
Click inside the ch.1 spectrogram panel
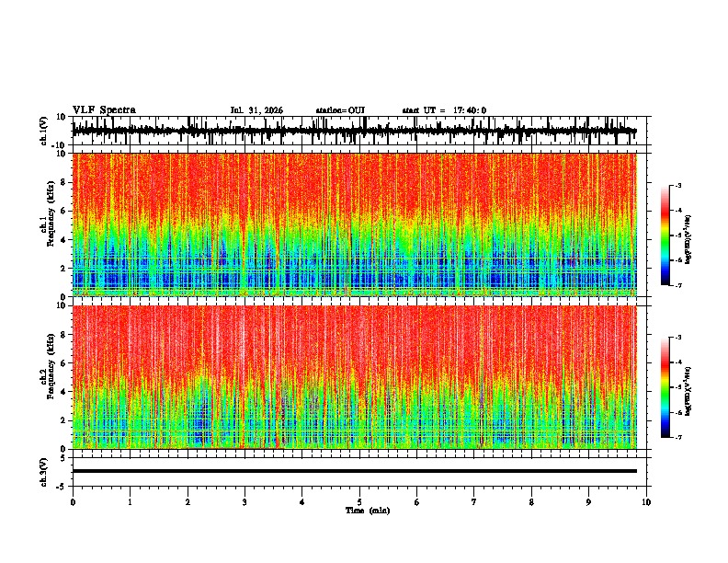click(x=354, y=224)
